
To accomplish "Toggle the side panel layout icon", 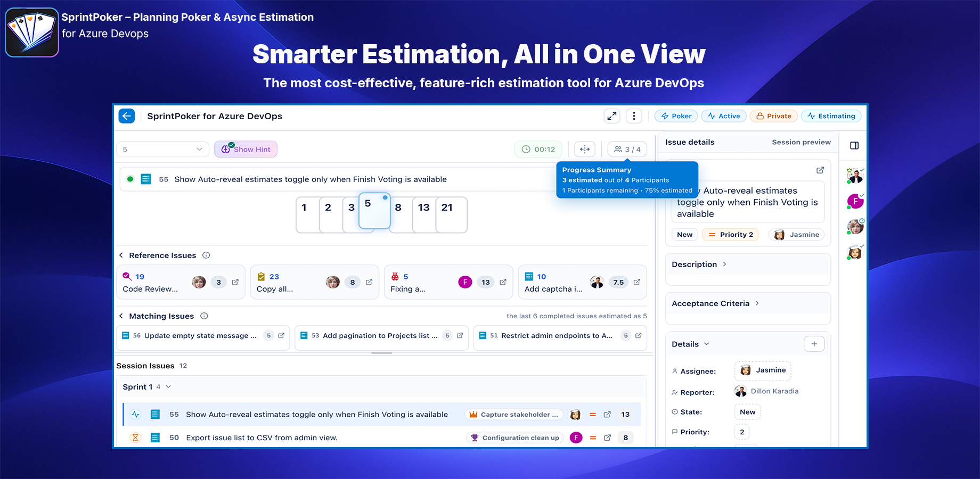I will pyautogui.click(x=854, y=145).
